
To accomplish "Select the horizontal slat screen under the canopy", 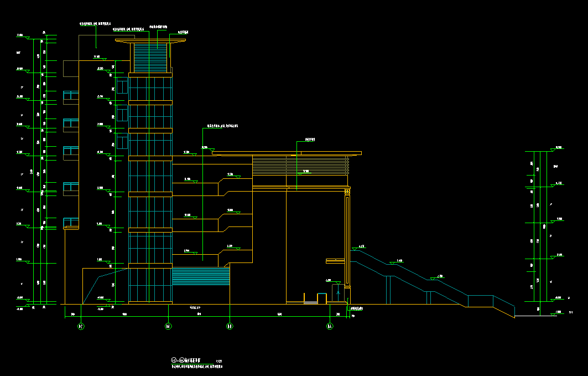I will [300, 166].
